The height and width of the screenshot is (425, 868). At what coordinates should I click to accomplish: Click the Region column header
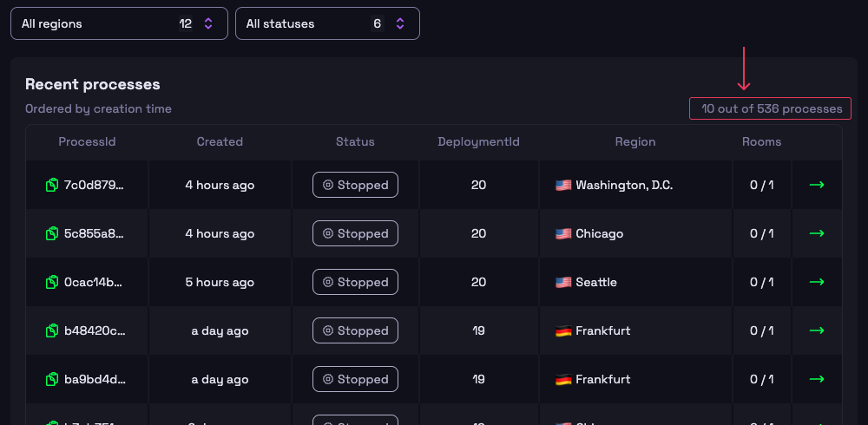click(x=635, y=141)
